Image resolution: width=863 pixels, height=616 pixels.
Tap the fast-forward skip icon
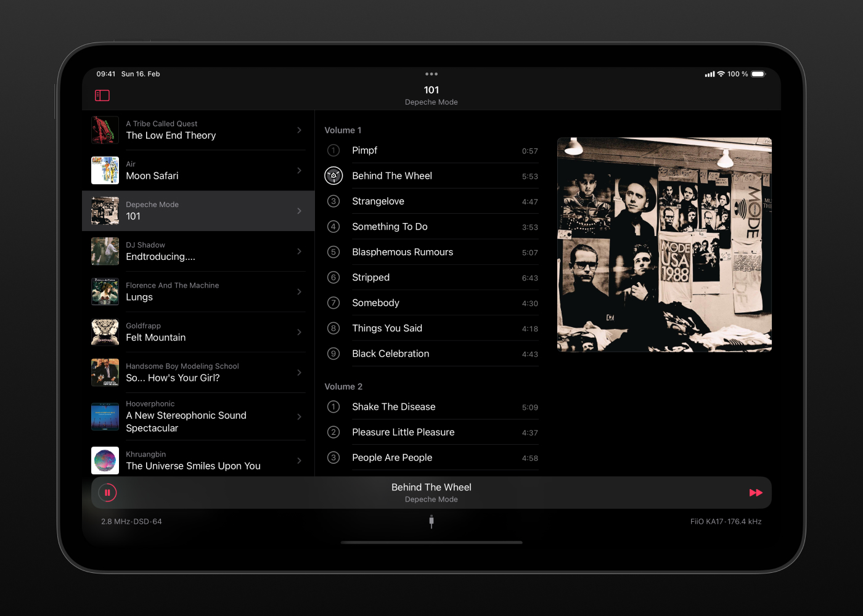pyautogui.click(x=756, y=493)
